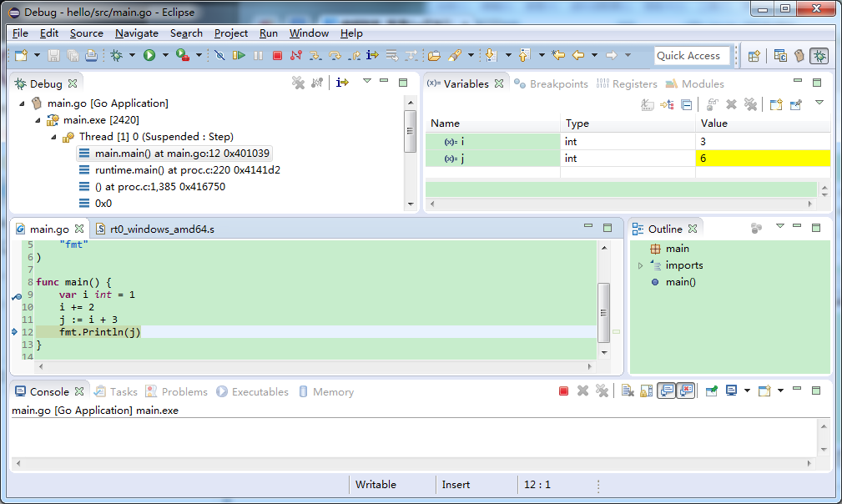Image resolution: width=842 pixels, height=504 pixels.
Task: Open the Display Selected Console dropdown
Action: click(x=747, y=391)
